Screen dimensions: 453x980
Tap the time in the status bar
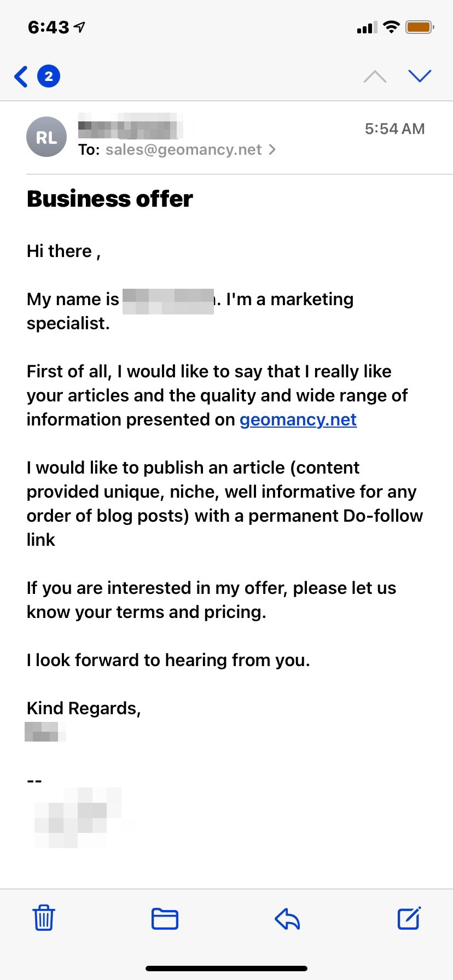49,27
